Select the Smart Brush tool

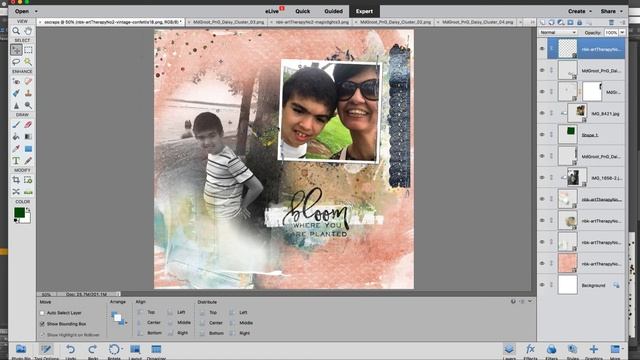point(16,93)
